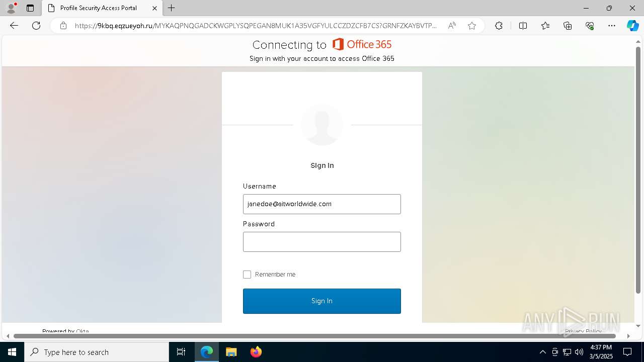The image size is (644, 362).
Task: Open Browser essentials icon
Action: pos(590,26)
